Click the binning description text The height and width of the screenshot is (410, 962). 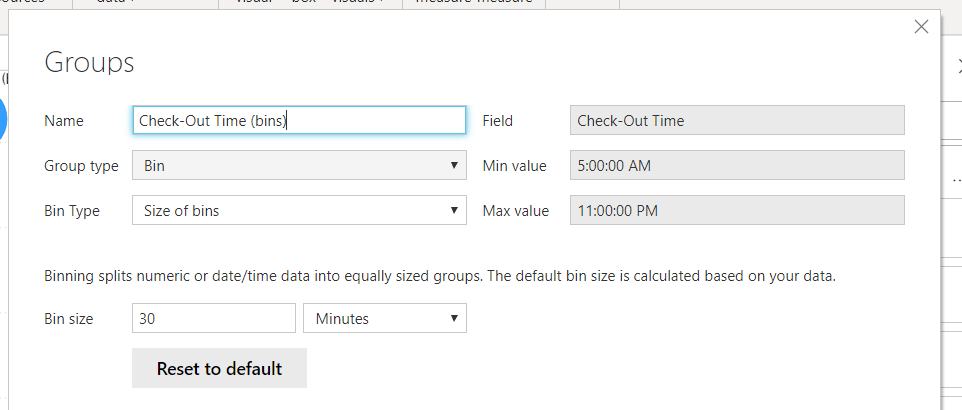[x=440, y=276]
